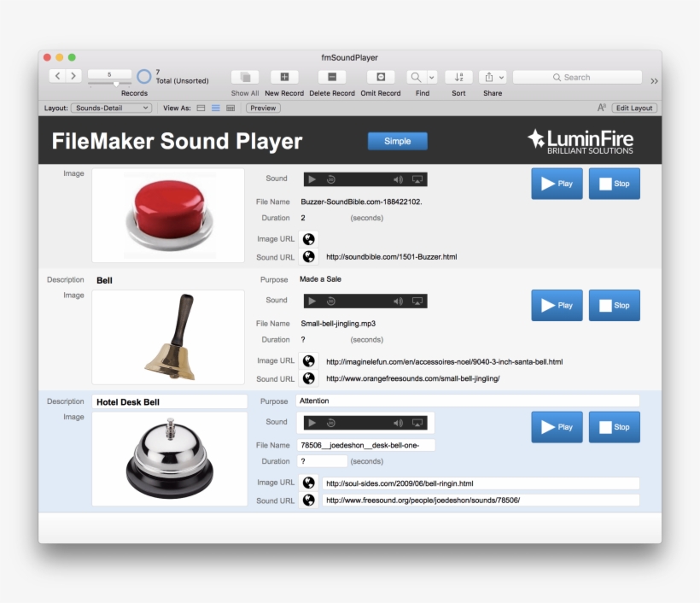
Task: Click AirPlay icon on Buzzer sound
Action: (x=417, y=179)
